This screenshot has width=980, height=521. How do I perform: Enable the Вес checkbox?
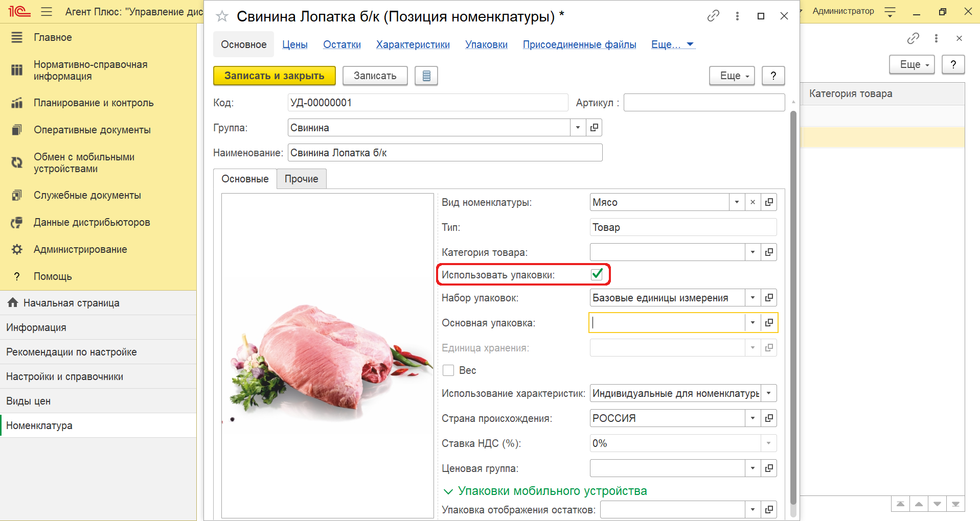(x=448, y=370)
